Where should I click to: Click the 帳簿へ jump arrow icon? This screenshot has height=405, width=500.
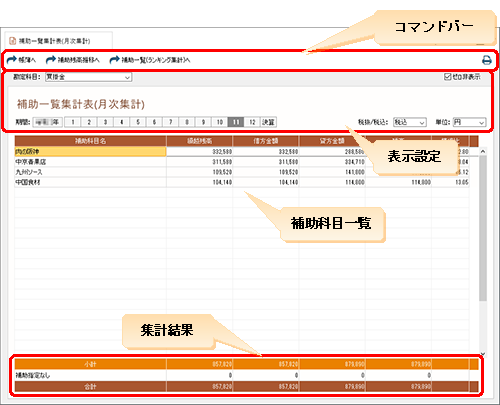pyautogui.click(x=11, y=60)
